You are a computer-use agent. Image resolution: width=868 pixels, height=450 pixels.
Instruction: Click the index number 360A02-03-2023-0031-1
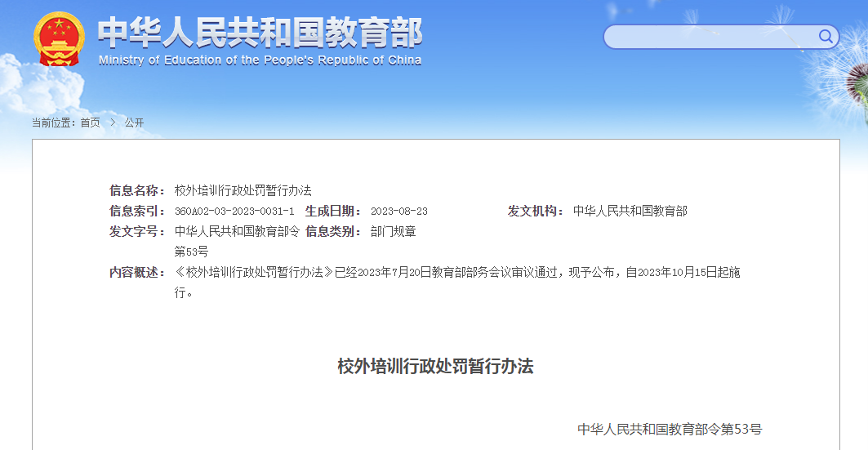tap(234, 211)
